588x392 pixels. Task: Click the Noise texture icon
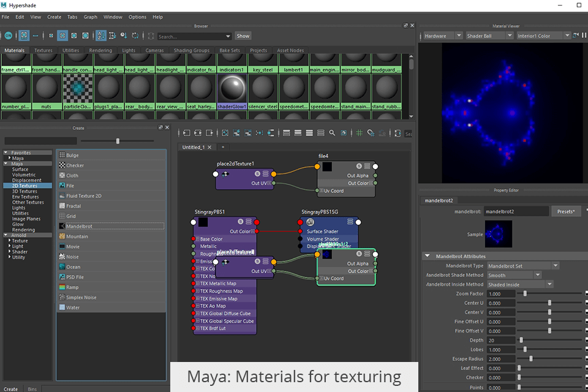pyautogui.click(x=62, y=257)
